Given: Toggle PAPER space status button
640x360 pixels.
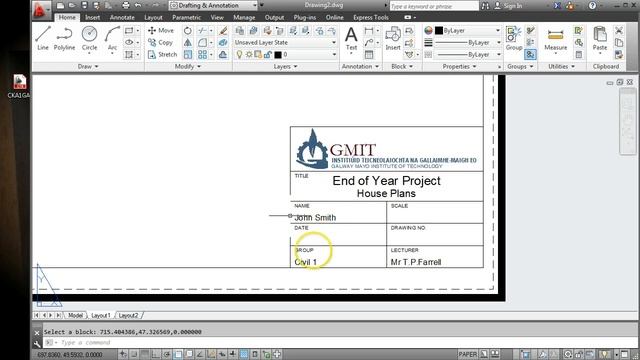Looking at the screenshot, I should (468, 354).
